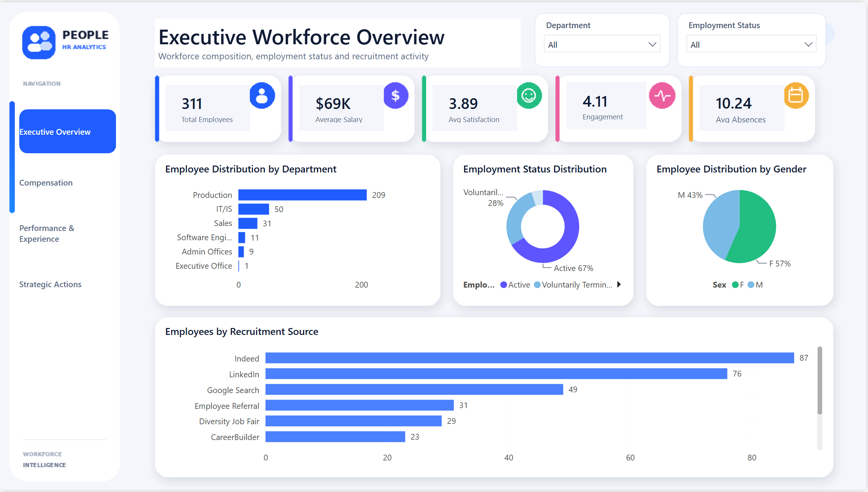The image size is (868, 492).
Task: Select the Executive Overview navigation tab
Action: tap(67, 131)
